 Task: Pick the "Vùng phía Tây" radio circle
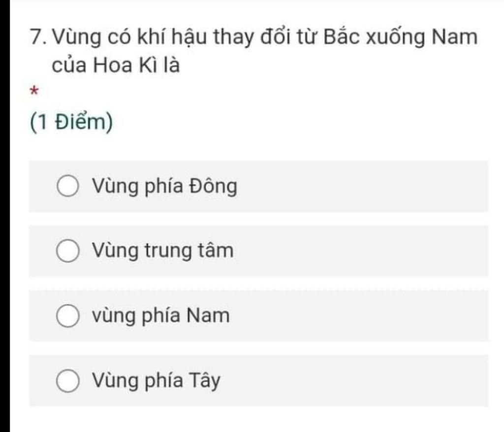pyautogui.click(x=67, y=381)
